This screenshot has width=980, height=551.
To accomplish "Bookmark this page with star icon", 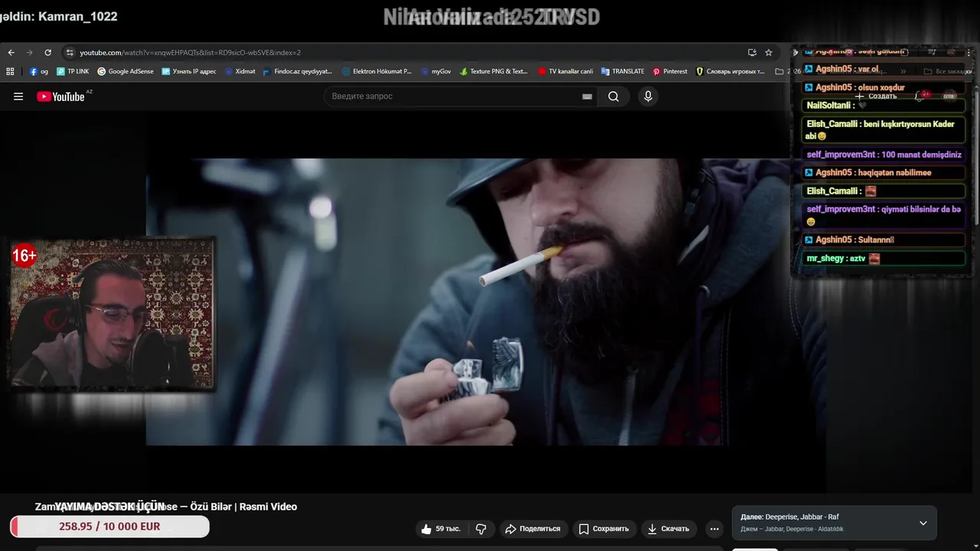I will coord(769,53).
